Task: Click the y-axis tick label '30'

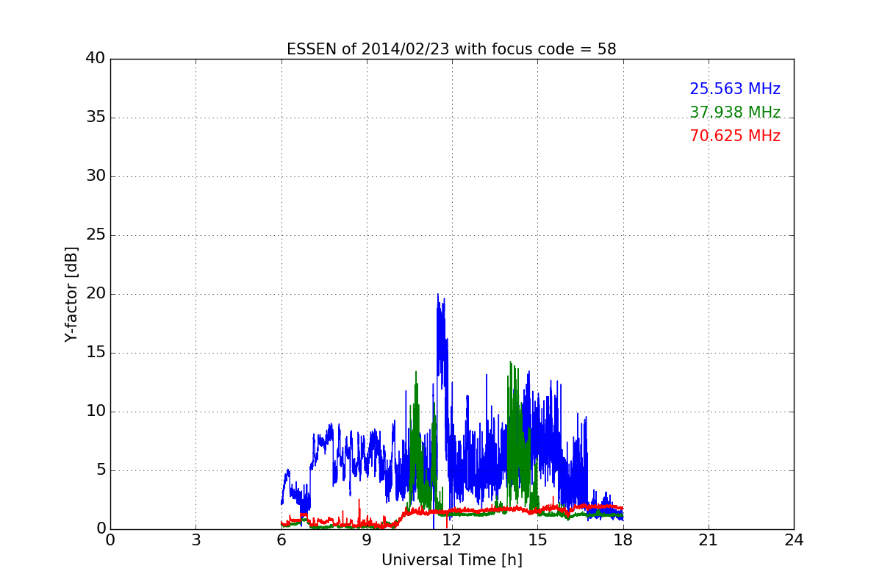Action: pos(96,176)
